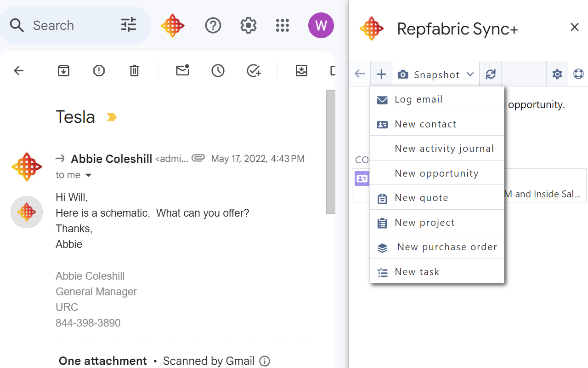Open the W account avatar
This screenshot has height=368, width=588.
pos(321,25)
